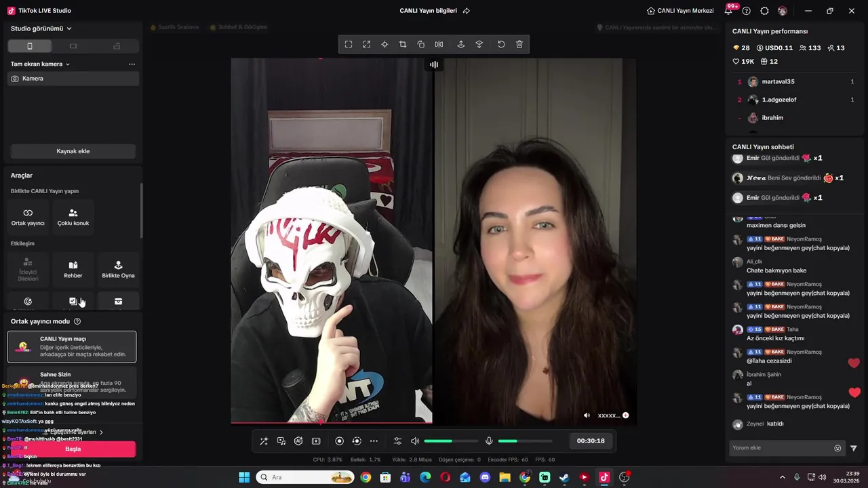Open the AI tools hexagon icon
The image size is (868, 488).
point(298,441)
